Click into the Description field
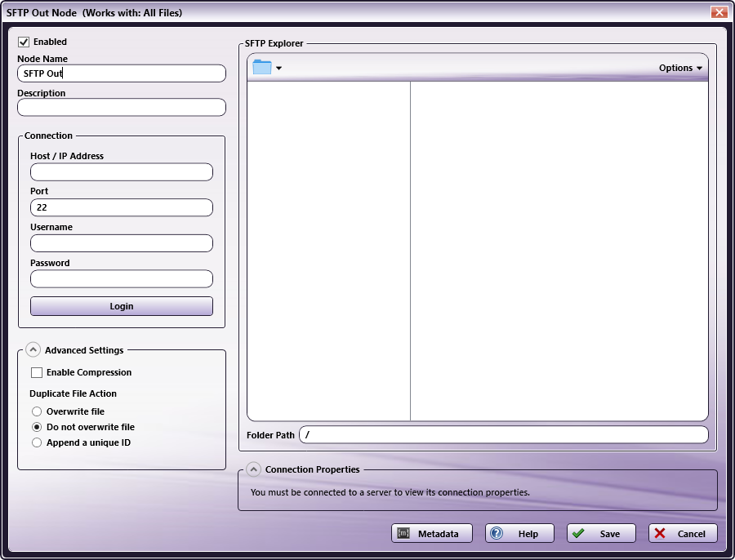The height and width of the screenshot is (560, 735). click(122, 107)
